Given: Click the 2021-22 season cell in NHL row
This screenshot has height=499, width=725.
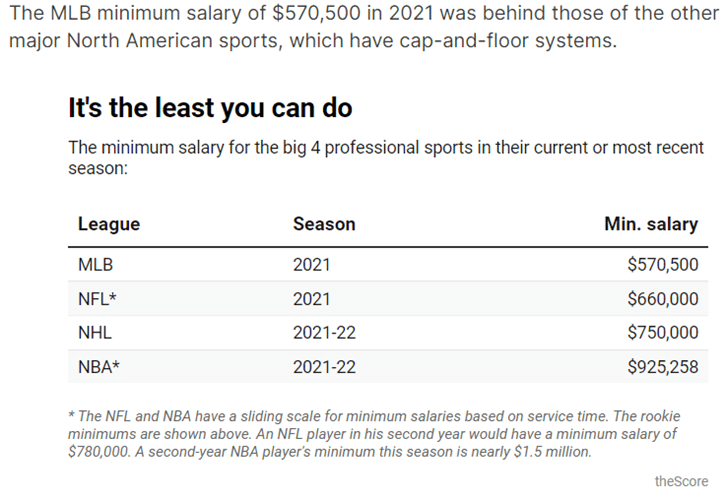Looking at the screenshot, I should [x=324, y=332].
